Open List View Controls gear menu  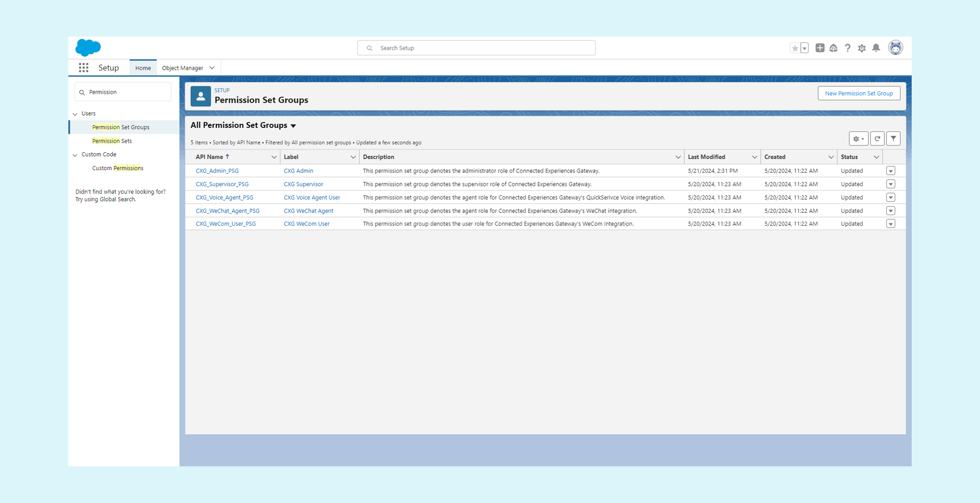click(858, 139)
